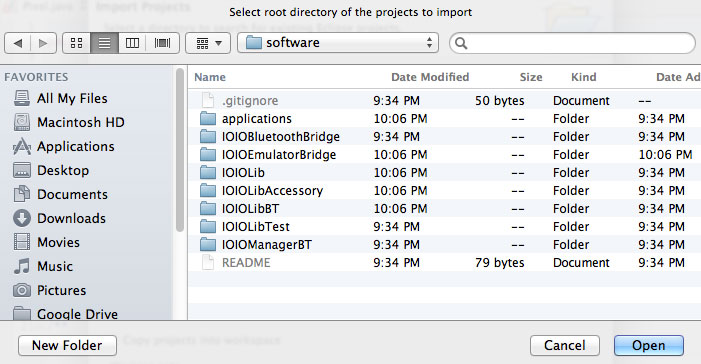
Task: Click the 'README' file name
Action: coord(246,262)
